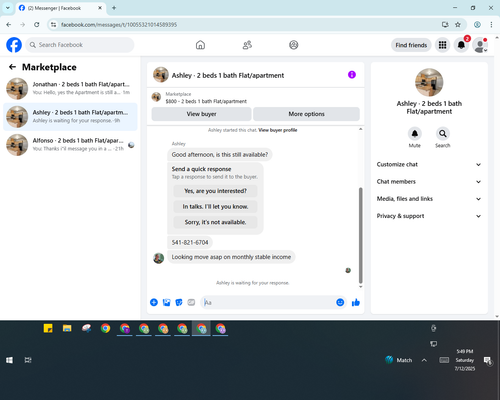
Task: Expand Customize chat section
Action: (x=429, y=164)
